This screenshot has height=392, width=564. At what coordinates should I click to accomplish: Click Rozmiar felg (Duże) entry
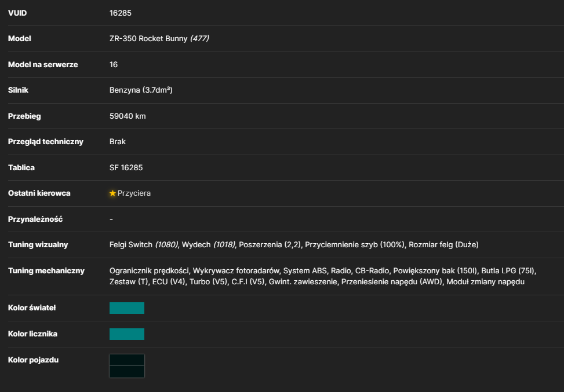point(443,245)
